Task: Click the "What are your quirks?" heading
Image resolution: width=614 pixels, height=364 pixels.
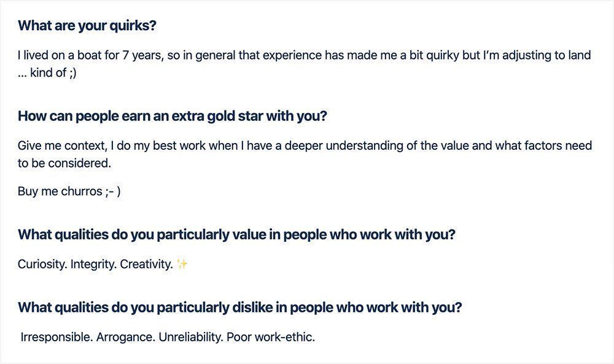Action: coord(87,25)
